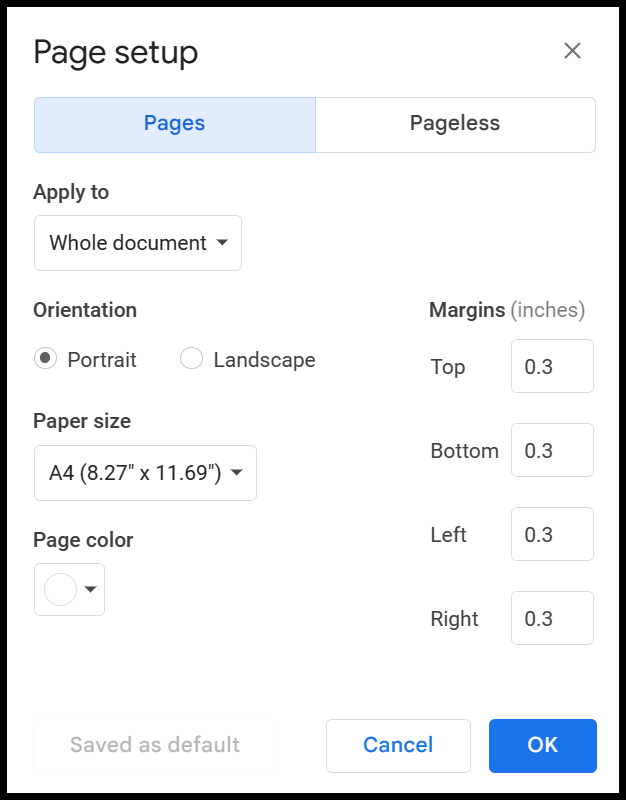Select Landscape orientation
The width and height of the screenshot is (626, 800).
point(191,359)
